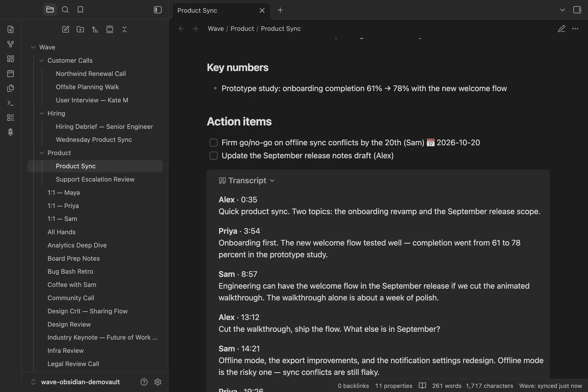Open the checklist-style ribbon icon

tap(11, 117)
